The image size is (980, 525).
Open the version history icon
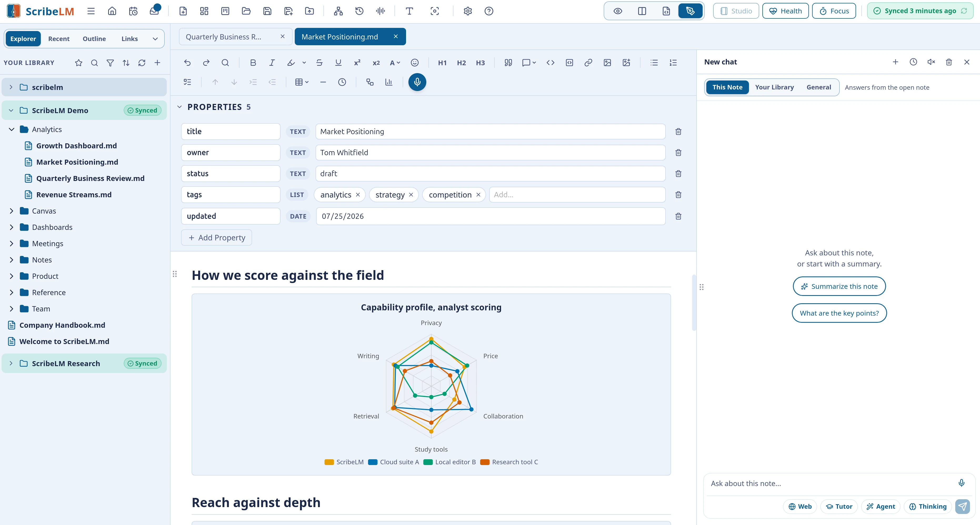coord(359,11)
